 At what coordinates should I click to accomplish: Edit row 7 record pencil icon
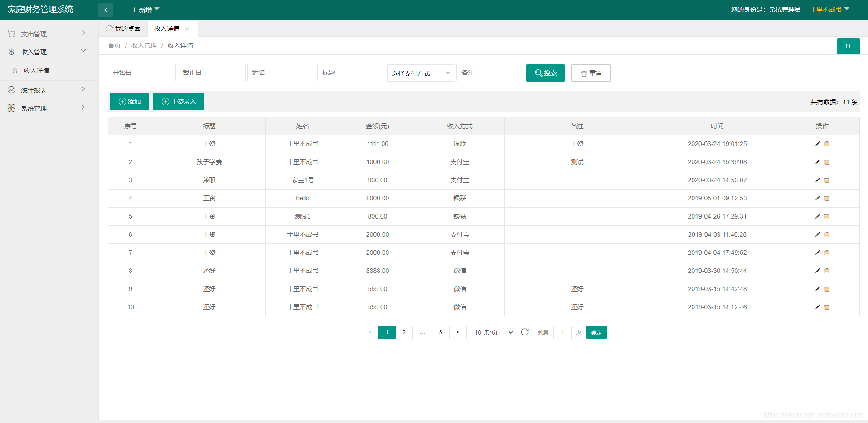tap(818, 253)
